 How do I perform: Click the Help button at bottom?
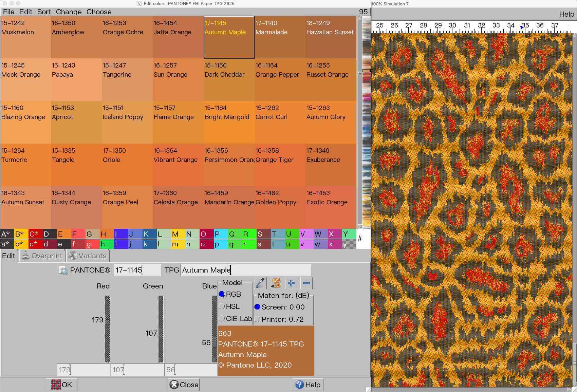click(x=308, y=385)
